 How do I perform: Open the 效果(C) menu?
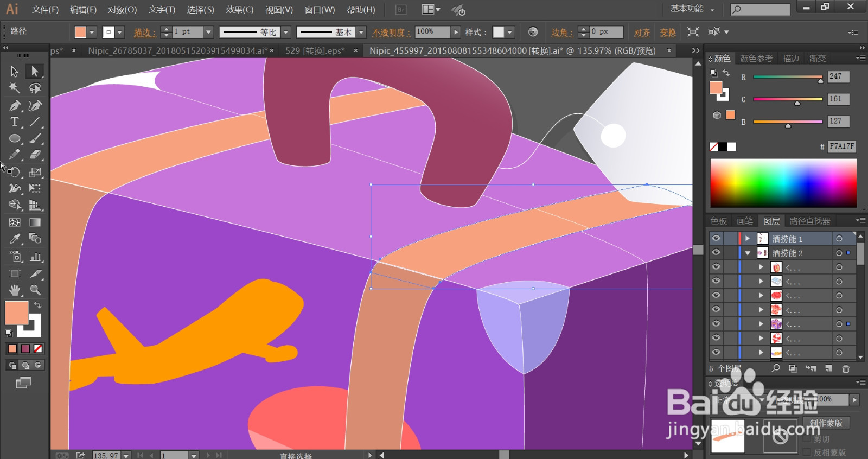point(240,10)
